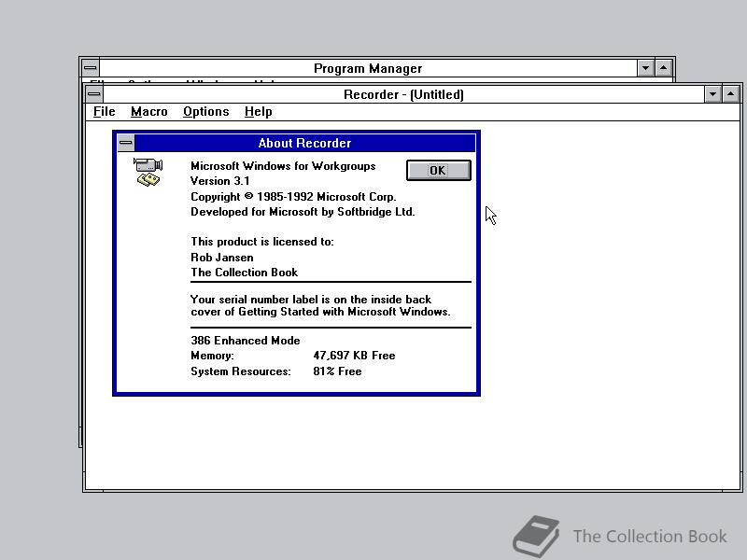Screen dimensions: 747x560
Task: Click "The Collection Book" line in dialog
Action: coord(245,273)
